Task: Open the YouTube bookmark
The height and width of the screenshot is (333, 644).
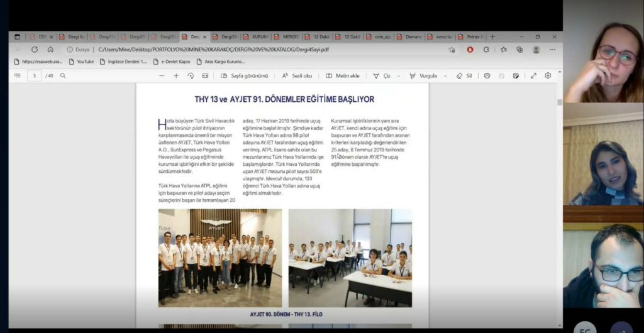Action: point(81,62)
